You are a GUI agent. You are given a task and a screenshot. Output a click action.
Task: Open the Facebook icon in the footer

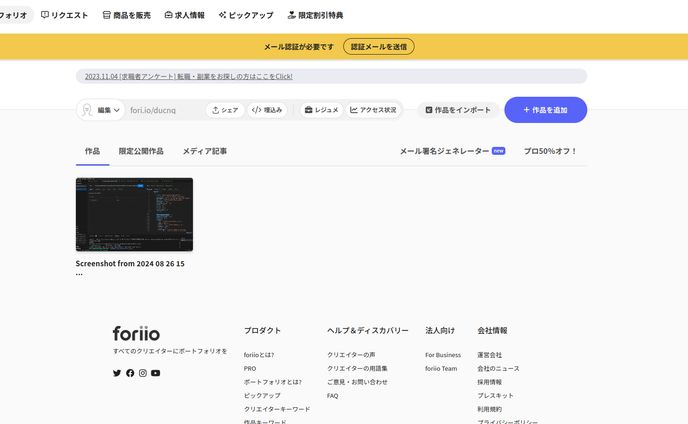coord(130,373)
